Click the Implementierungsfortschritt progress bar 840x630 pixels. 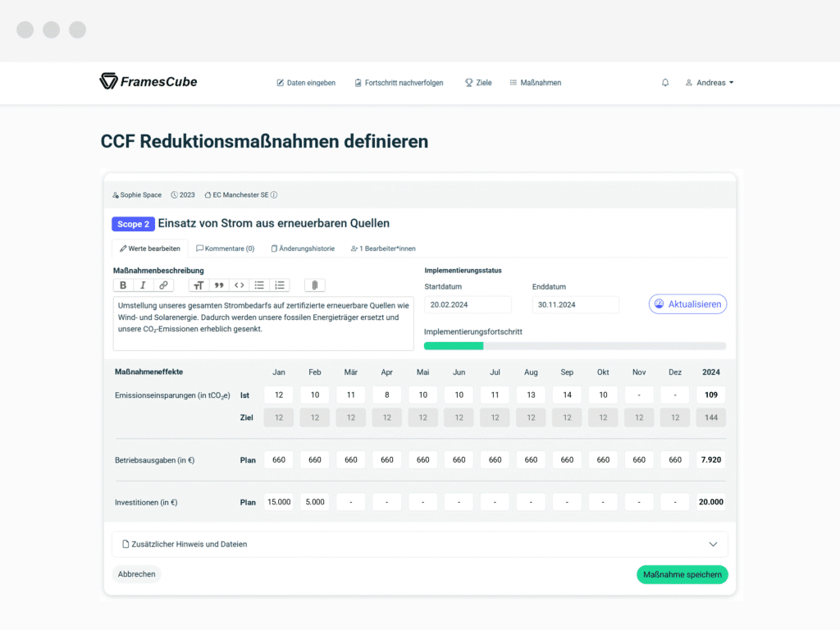[x=575, y=346]
